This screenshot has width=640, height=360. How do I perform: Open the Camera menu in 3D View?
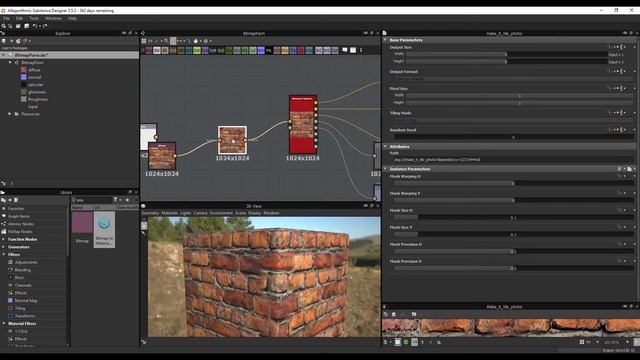pyautogui.click(x=200, y=213)
